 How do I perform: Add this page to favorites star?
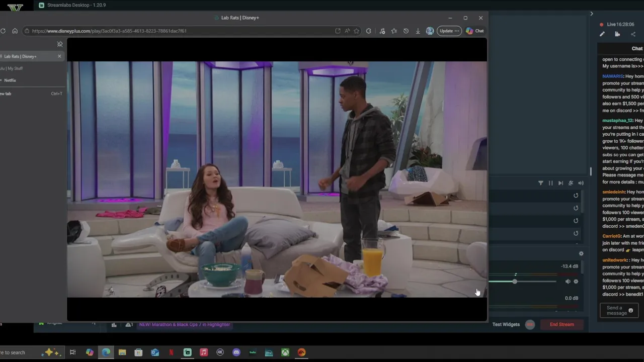click(x=356, y=31)
